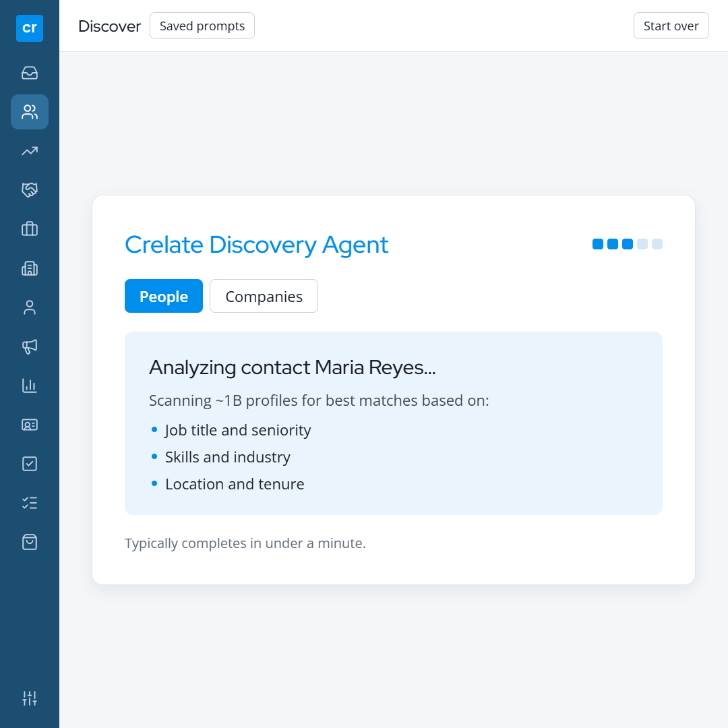Click the Crelate cr logo
728x728 pixels.
tap(29, 28)
